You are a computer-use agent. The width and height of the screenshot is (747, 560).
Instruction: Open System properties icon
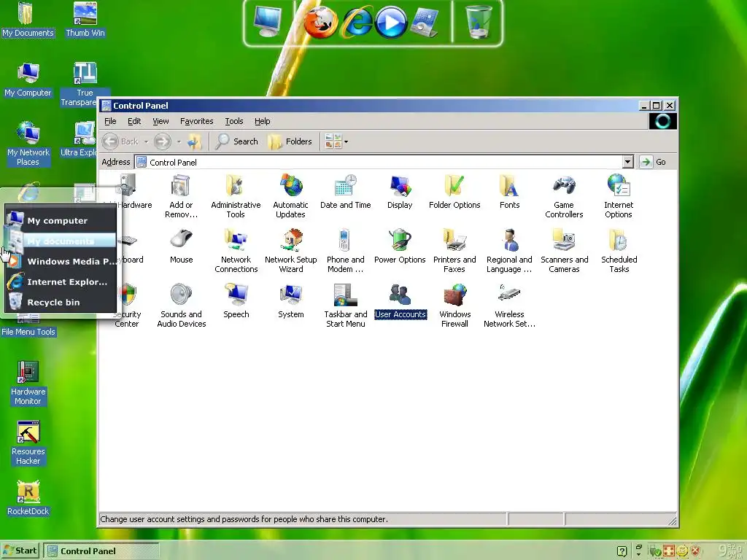tap(290, 301)
